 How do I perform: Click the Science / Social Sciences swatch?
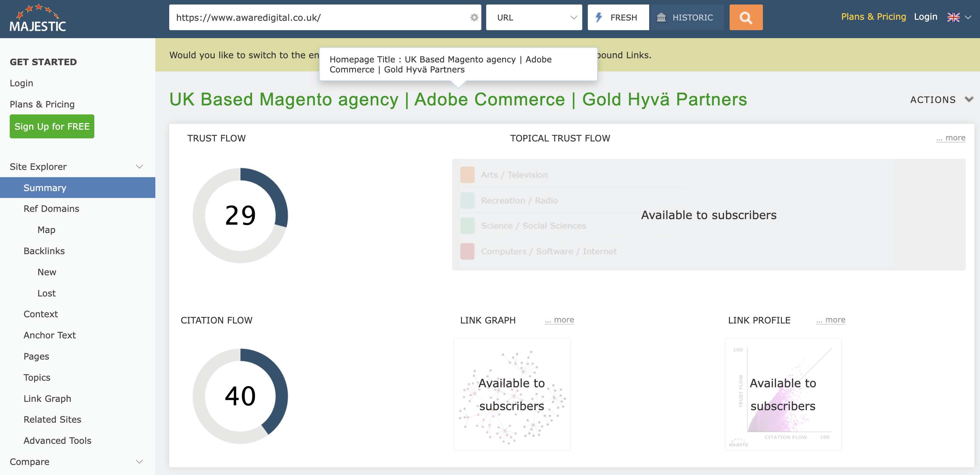pos(467,226)
